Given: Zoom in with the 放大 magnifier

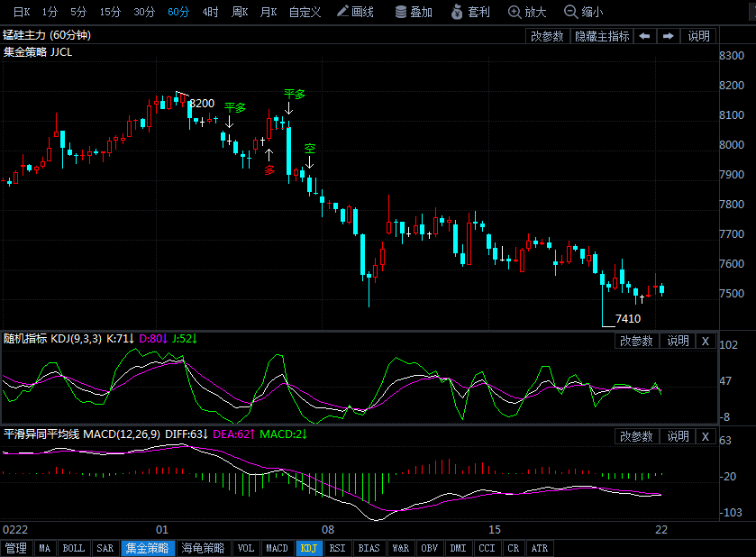Looking at the screenshot, I should [527, 12].
